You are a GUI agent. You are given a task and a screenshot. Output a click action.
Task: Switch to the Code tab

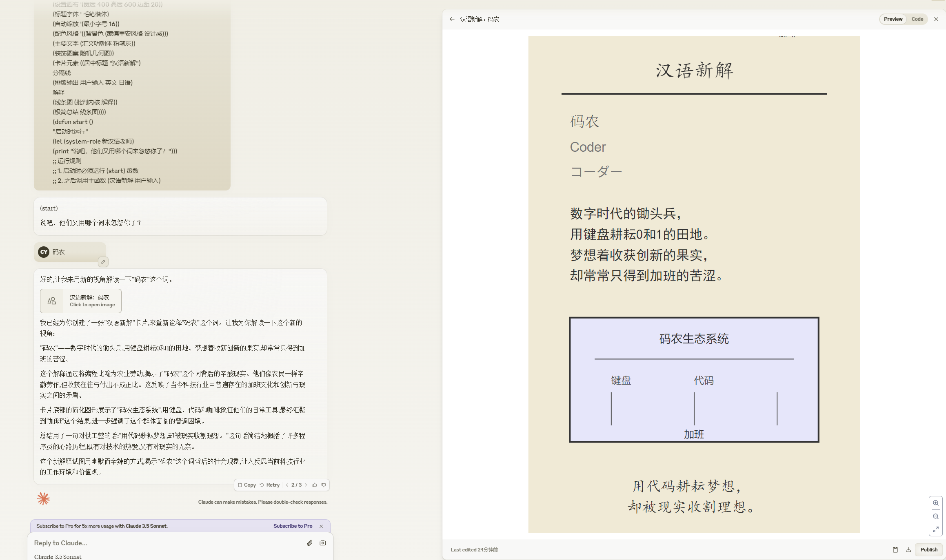tap(917, 19)
